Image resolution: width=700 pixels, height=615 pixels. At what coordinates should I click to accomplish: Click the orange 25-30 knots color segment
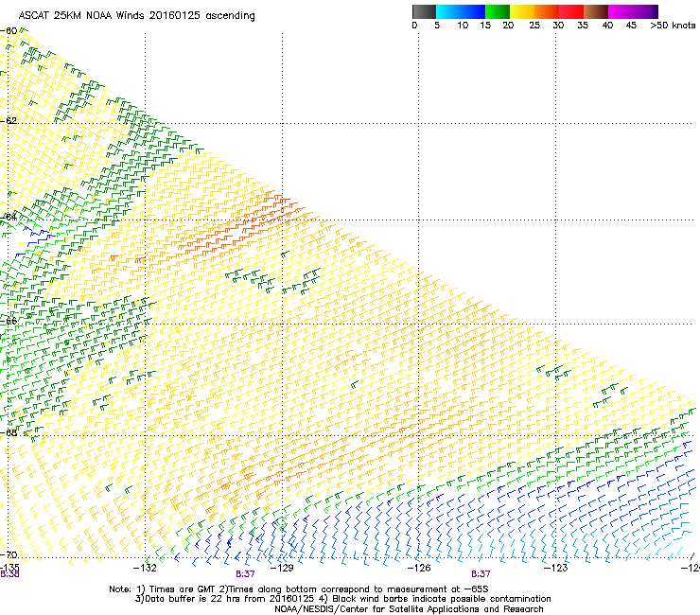click(547, 11)
